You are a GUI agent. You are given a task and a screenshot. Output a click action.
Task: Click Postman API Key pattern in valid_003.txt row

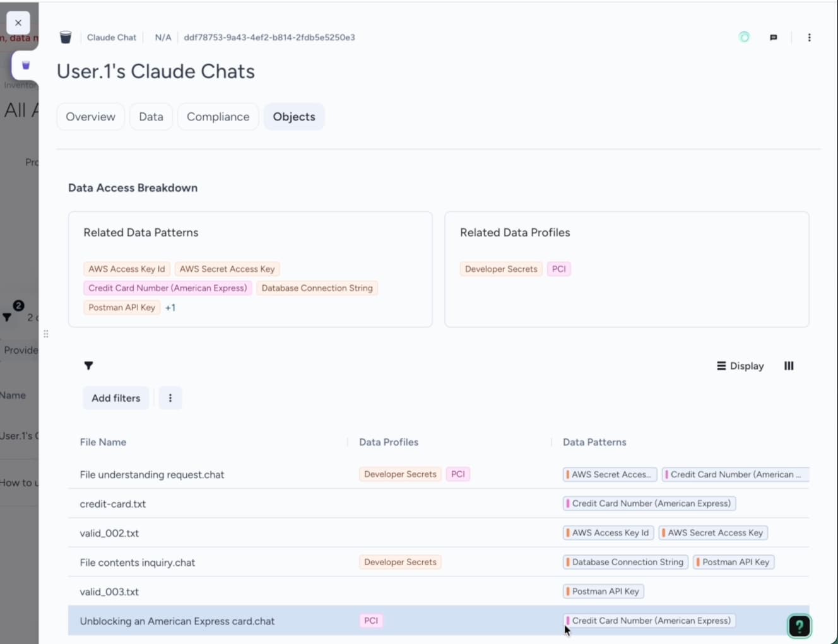[x=603, y=592]
